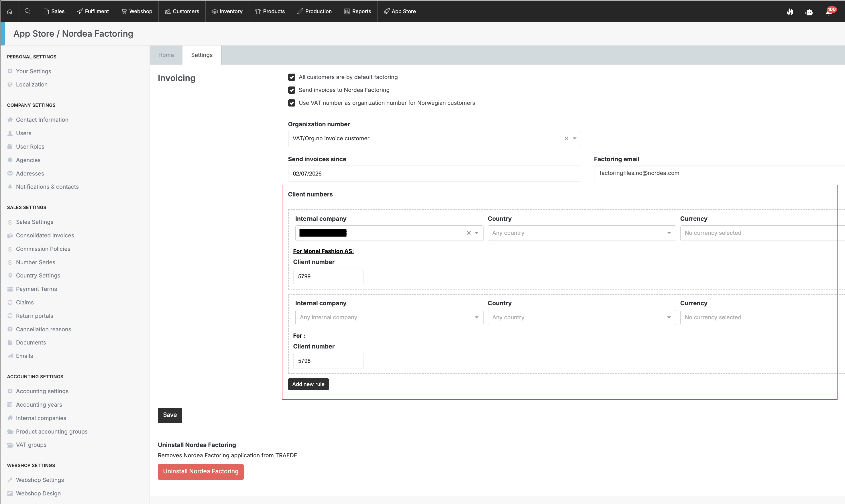Click the person icon beside Users
Image resolution: width=845 pixels, height=504 pixels.
[10, 133]
